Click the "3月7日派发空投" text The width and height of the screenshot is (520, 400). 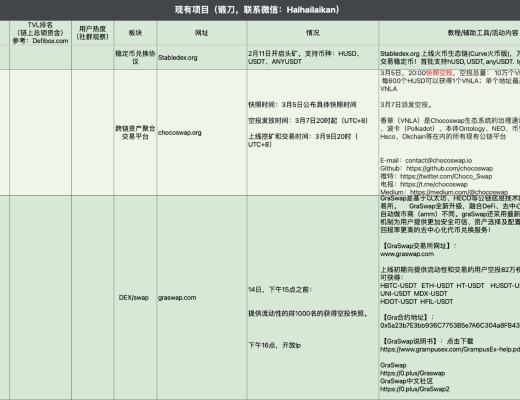point(406,105)
